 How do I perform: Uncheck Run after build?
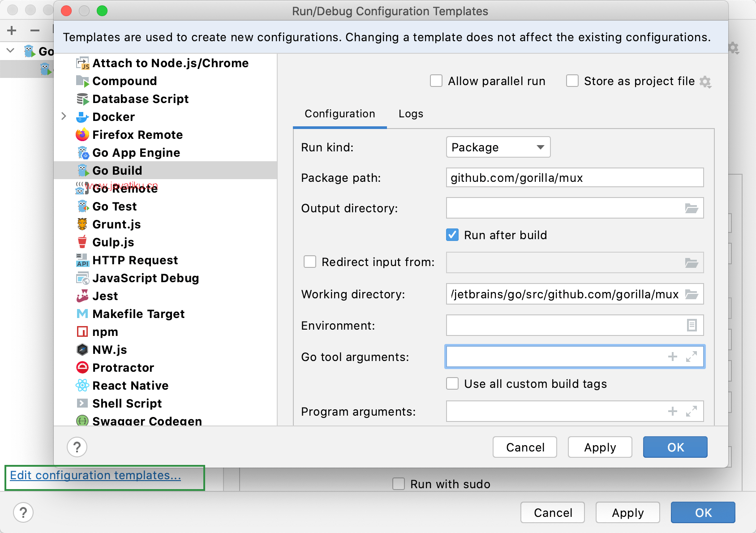coord(452,235)
